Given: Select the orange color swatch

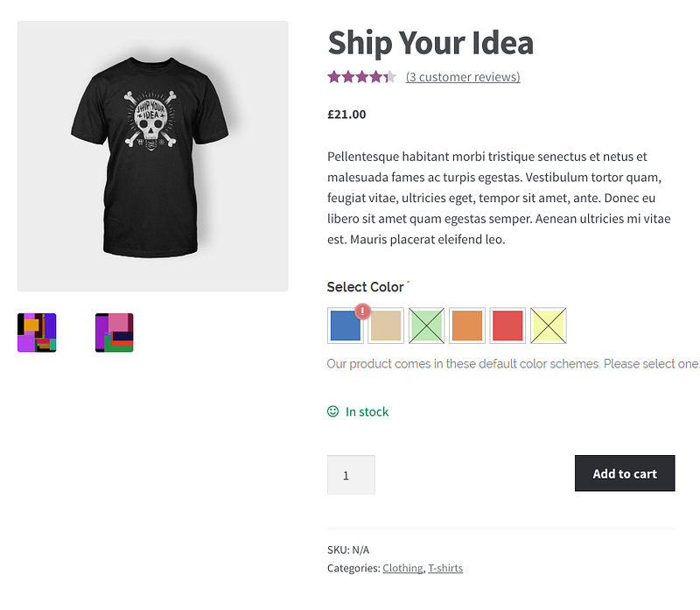Looking at the screenshot, I should [467, 326].
